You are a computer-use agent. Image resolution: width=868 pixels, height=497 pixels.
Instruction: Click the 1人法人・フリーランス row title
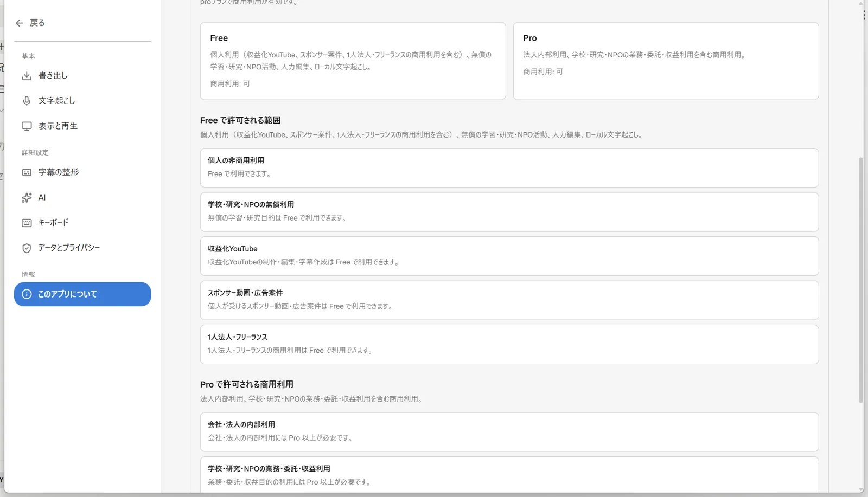238,337
